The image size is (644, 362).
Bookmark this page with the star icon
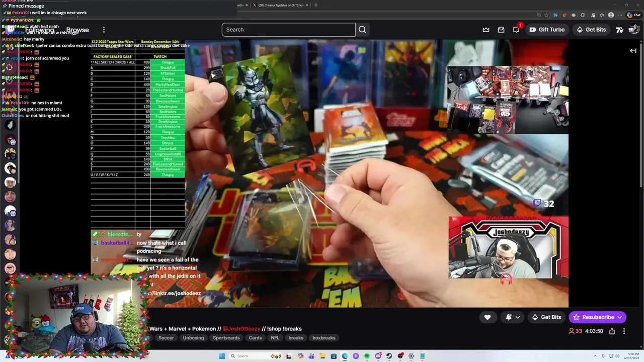[546, 15]
